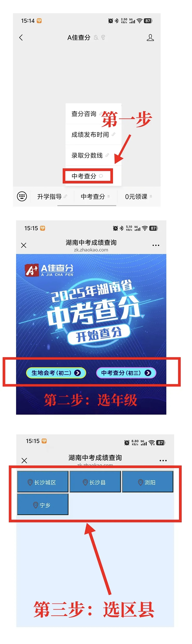The width and height of the screenshot is (192, 644).
Task: Expand the 中考查分 bottom menu
Action: 95,197
